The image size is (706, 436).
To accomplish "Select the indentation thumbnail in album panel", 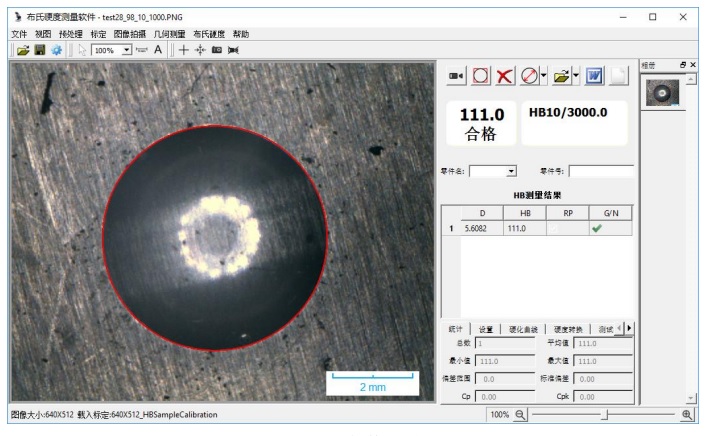I will [x=659, y=93].
